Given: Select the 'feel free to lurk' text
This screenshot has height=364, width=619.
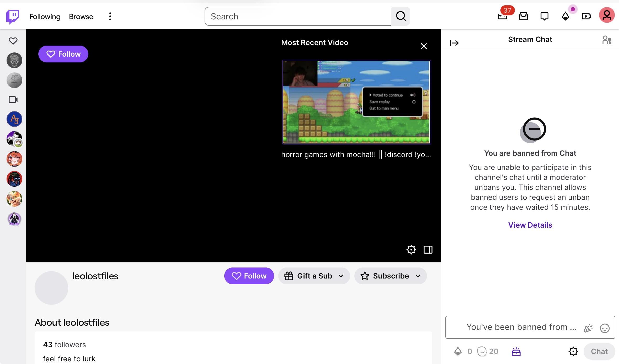Looking at the screenshot, I should [69, 359].
